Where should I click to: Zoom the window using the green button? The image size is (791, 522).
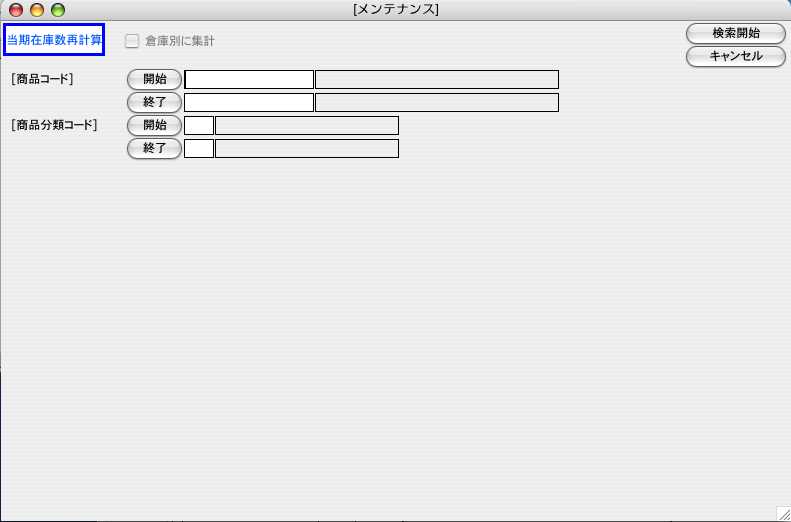(58, 10)
